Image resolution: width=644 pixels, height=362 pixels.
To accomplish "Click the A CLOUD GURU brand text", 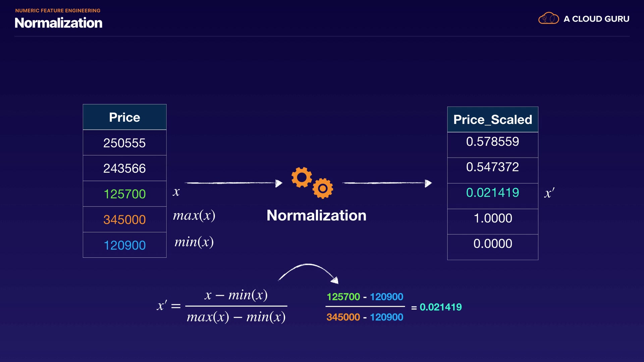I will tap(596, 19).
